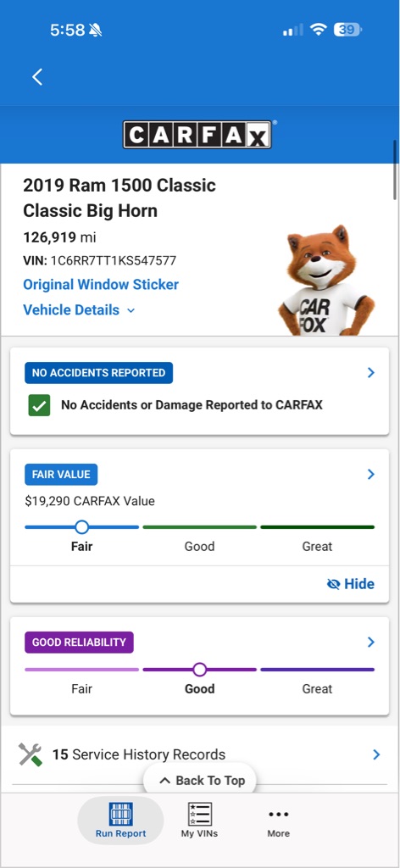
Task: Switch to the My VINs tab
Action: (199, 820)
